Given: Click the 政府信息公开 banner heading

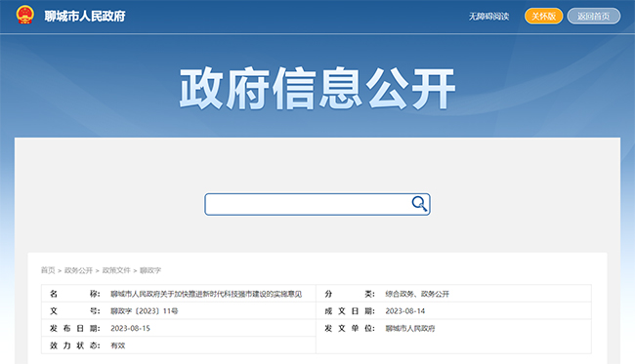Looking at the screenshot, I should [x=317, y=89].
